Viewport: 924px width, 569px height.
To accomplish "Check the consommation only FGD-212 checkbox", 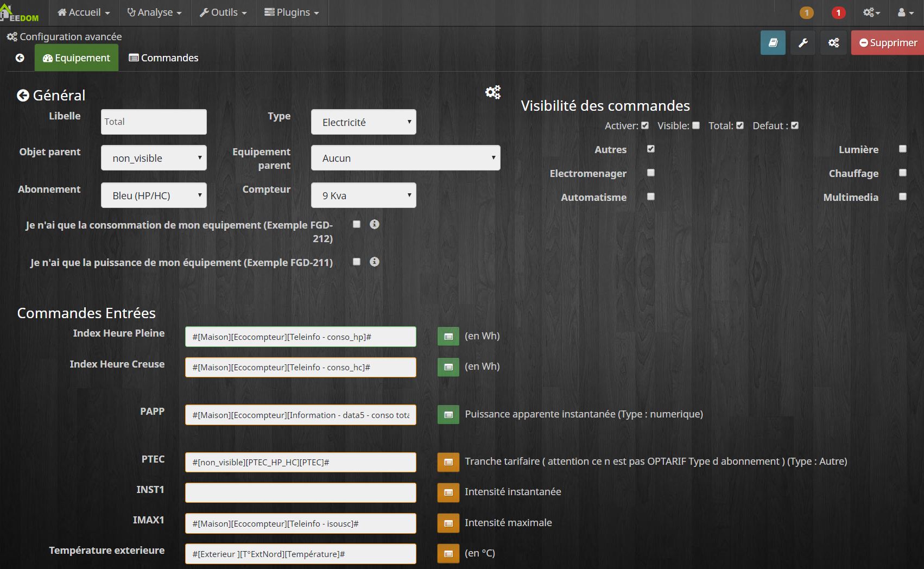I will [357, 224].
